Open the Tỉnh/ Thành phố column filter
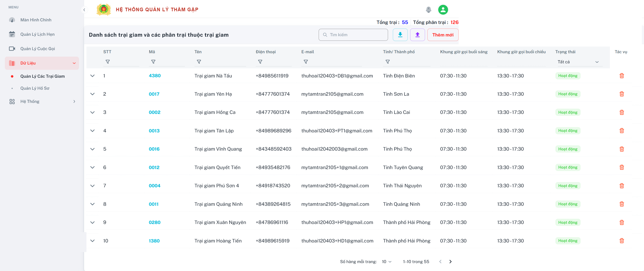This screenshot has width=644, height=271. pos(388,62)
